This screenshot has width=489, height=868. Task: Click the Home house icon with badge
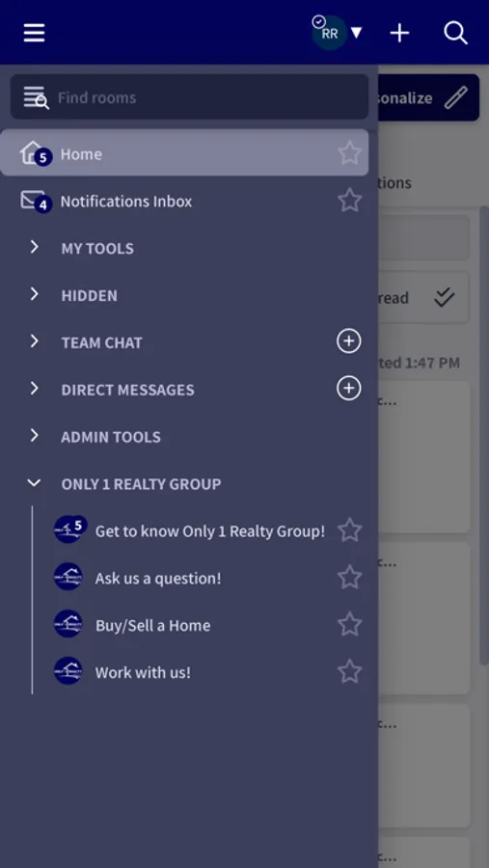point(35,153)
